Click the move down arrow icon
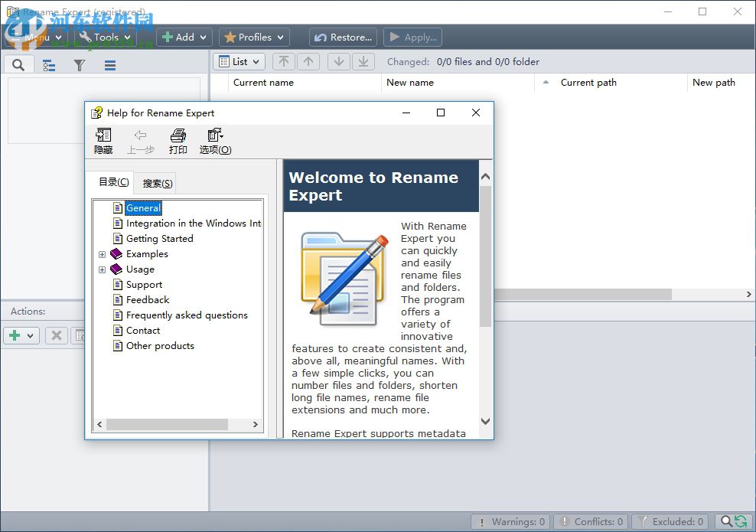Image resolution: width=756 pixels, height=532 pixels. coord(339,61)
